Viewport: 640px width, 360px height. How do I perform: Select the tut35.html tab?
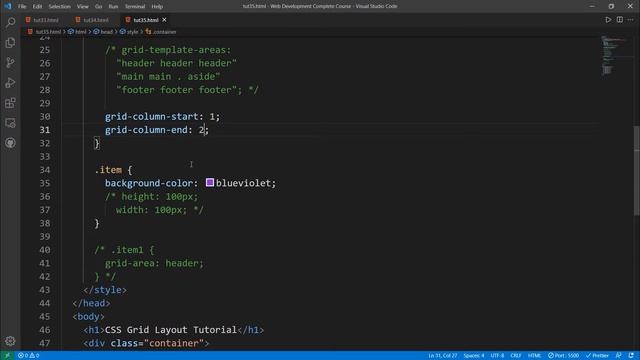[145, 20]
